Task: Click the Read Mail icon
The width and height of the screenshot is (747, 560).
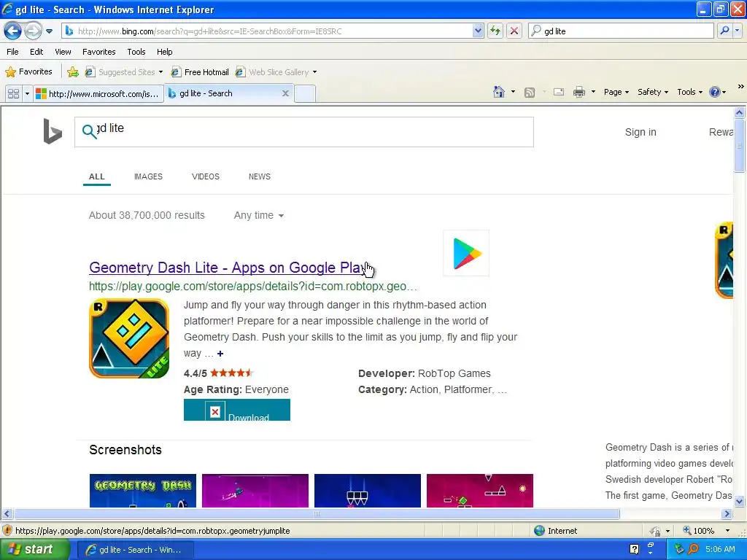Action: coord(559,92)
